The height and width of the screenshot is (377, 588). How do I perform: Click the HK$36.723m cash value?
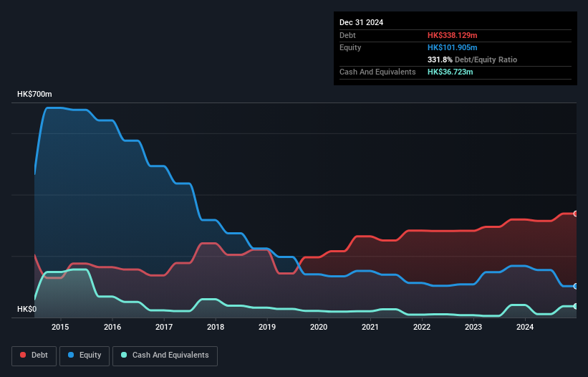tap(450, 72)
